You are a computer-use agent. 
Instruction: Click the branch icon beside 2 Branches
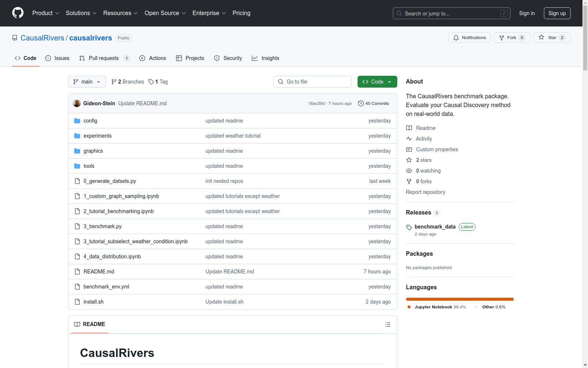point(114,82)
